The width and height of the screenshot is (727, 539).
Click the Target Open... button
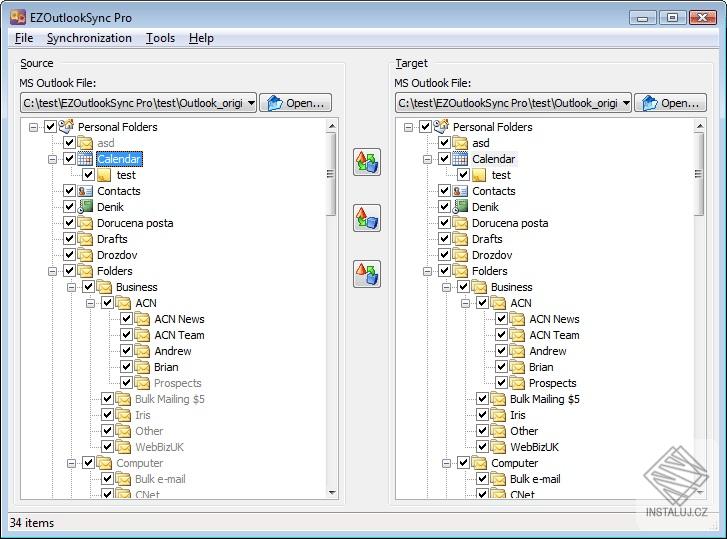point(670,103)
